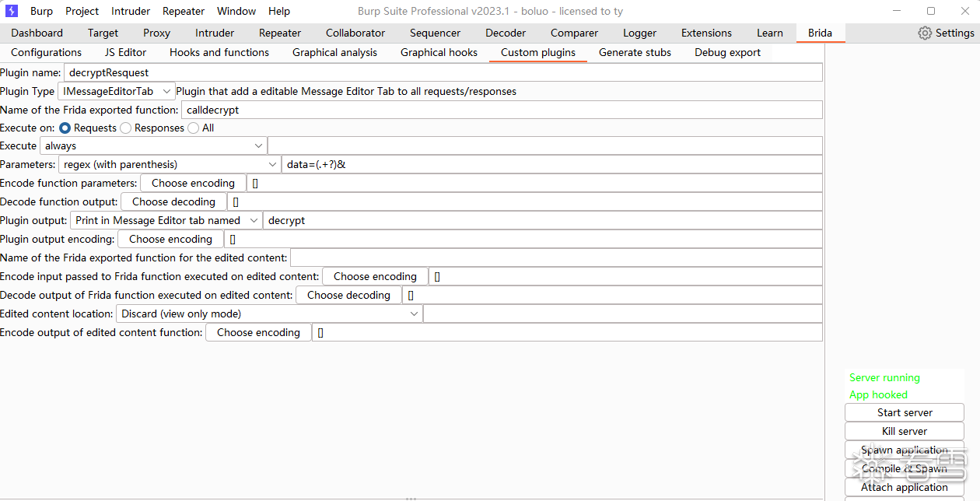
Task: Click the Kill server button
Action: click(905, 431)
